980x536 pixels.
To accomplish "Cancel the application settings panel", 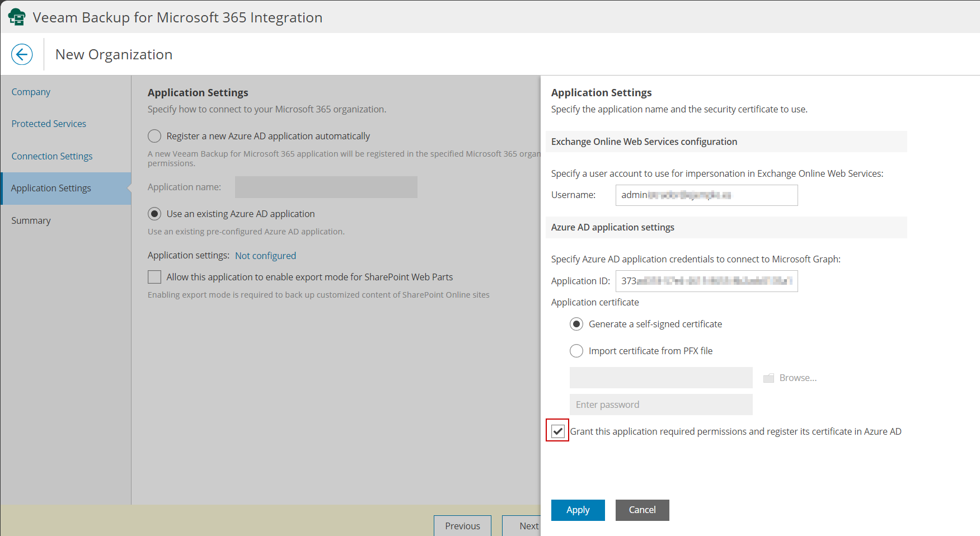I will [x=642, y=510].
